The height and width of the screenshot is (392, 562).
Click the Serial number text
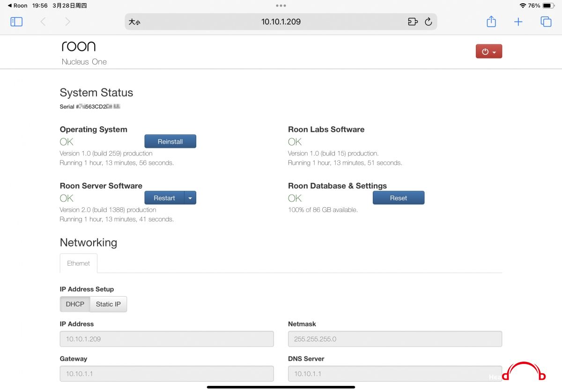pos(90,107)
